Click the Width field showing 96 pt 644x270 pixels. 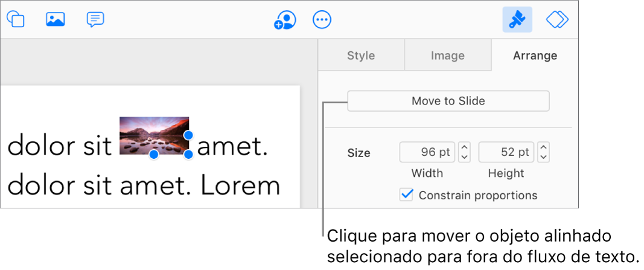[x=427, y=152]
